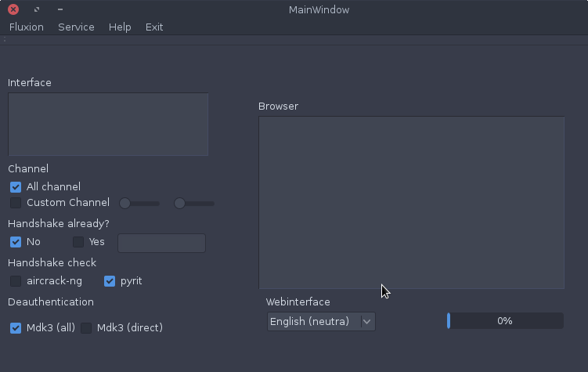Enable aircrack-ng handshake check
Viewport: 588px width, 372px height.
click(x=16, y=281)
